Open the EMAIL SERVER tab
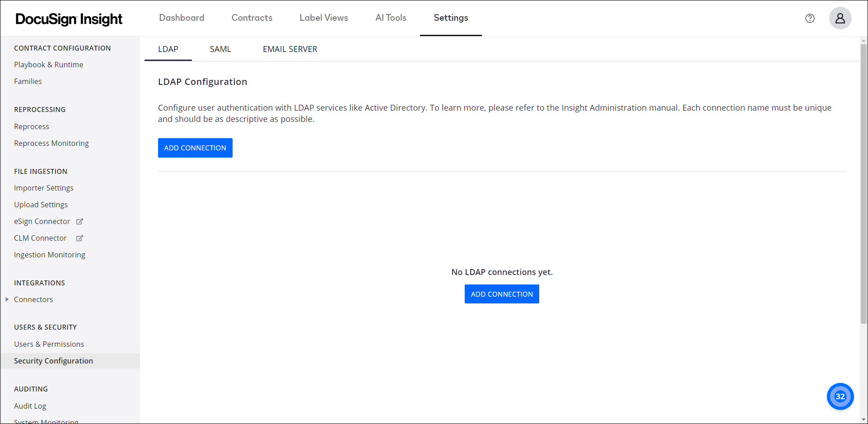Screen dimensions: 868x424 click(290, 49)
